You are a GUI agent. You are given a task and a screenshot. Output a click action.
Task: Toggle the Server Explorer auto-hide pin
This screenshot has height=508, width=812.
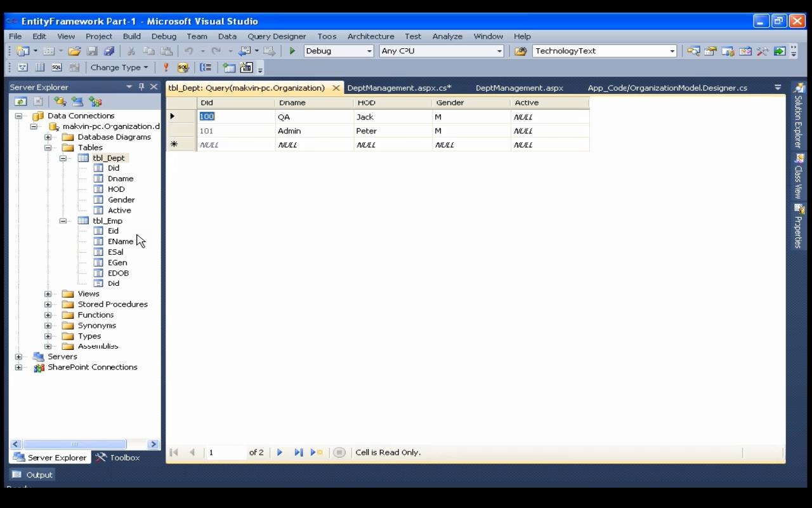[x=141, y=87]
